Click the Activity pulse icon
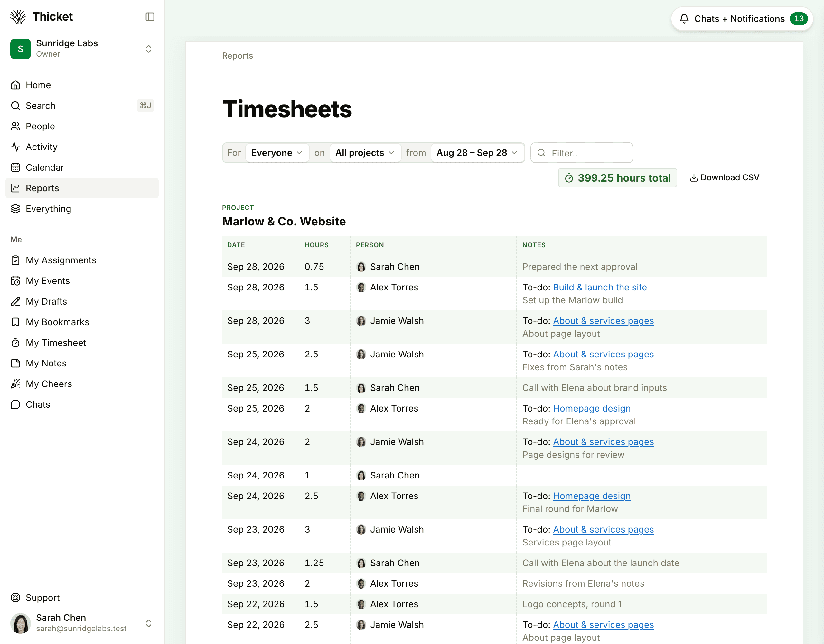The height and width of the screenshot is (644, 824). click(15, 147)
